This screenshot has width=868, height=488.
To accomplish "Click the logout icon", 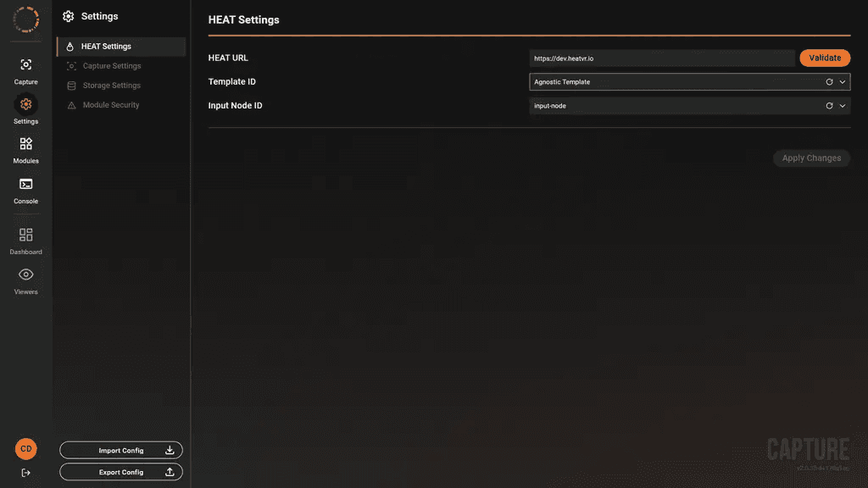I will tap(25, 473).
